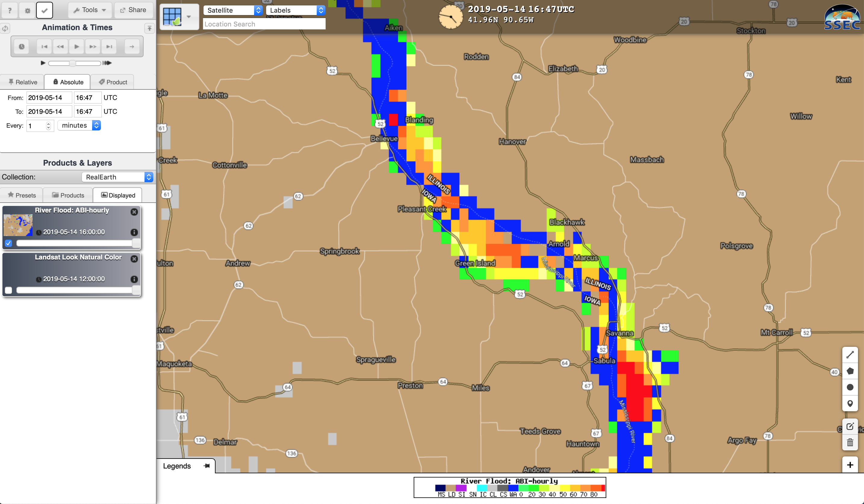The width and height of the screenshot is (864, 504).
Task: Remove the River Flood: ABI-hourly layer
Action: 134,212
